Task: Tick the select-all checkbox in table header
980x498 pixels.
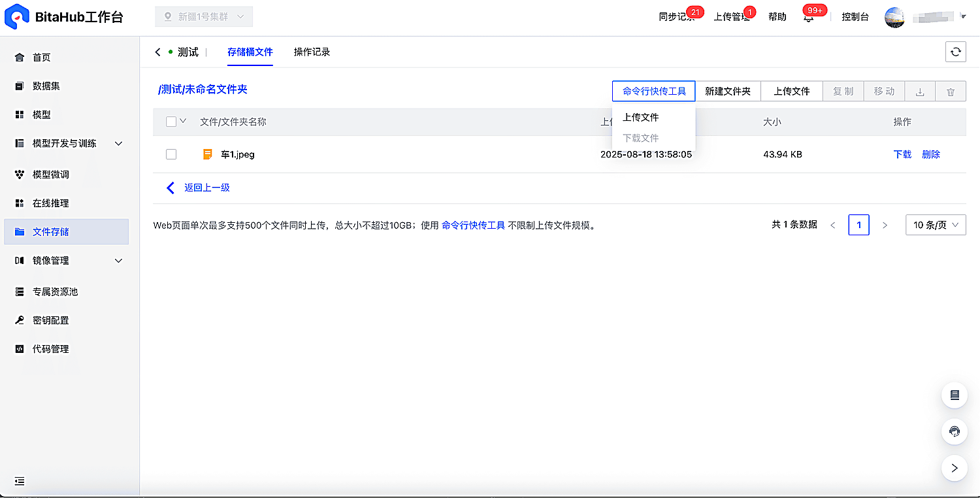Action: 171,122
